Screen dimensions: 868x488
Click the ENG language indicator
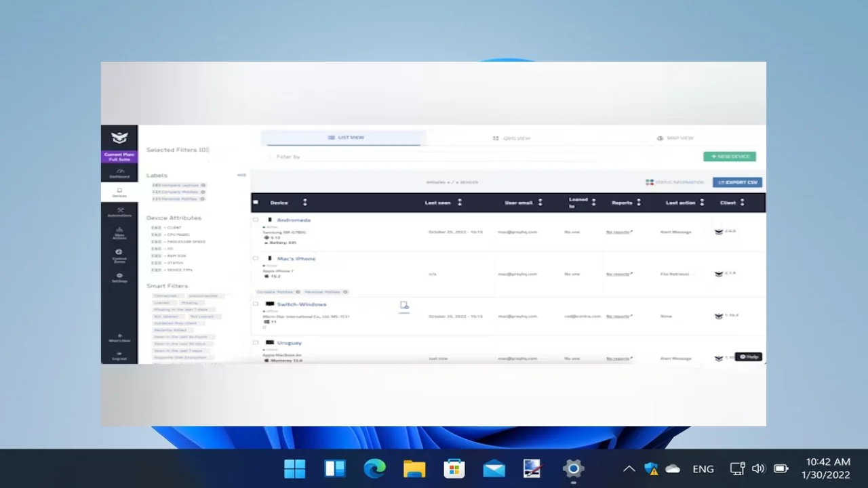(703, 468)
